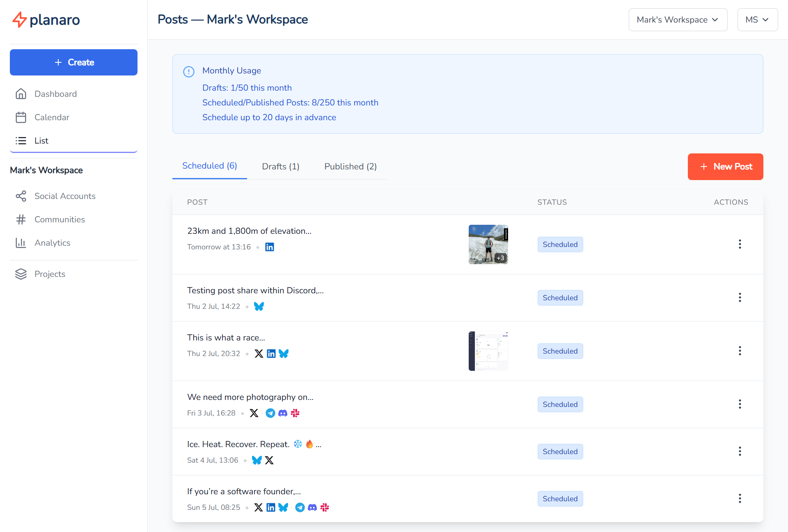The image size is (788, 532).
Task: Open the Projects section
Action: coord(73,274)
